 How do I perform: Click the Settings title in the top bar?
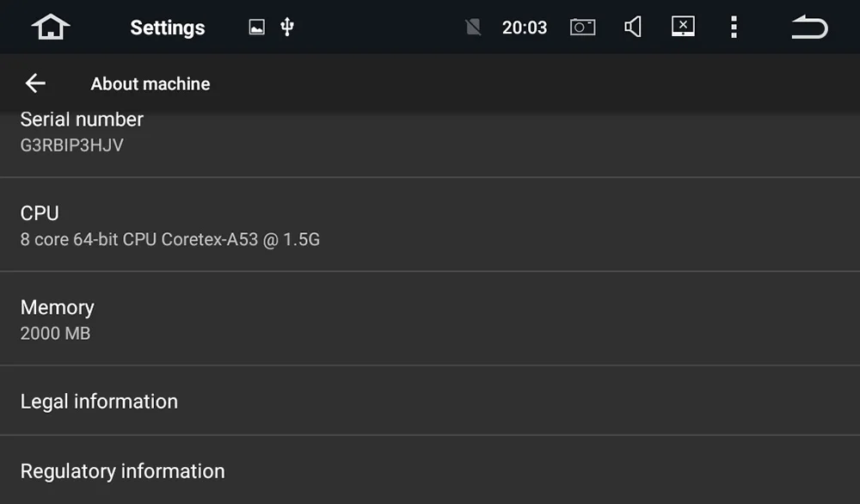coord(168,28)
